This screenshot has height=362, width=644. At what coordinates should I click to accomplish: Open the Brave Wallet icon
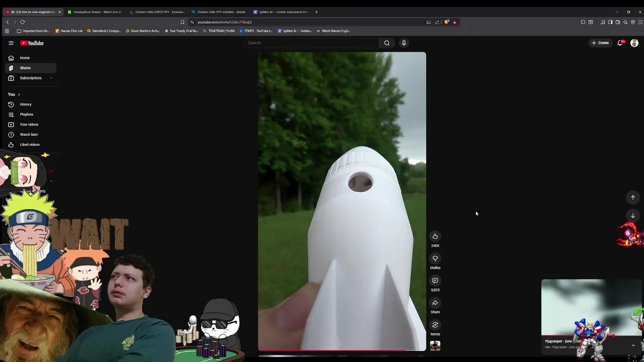[618, 22]
